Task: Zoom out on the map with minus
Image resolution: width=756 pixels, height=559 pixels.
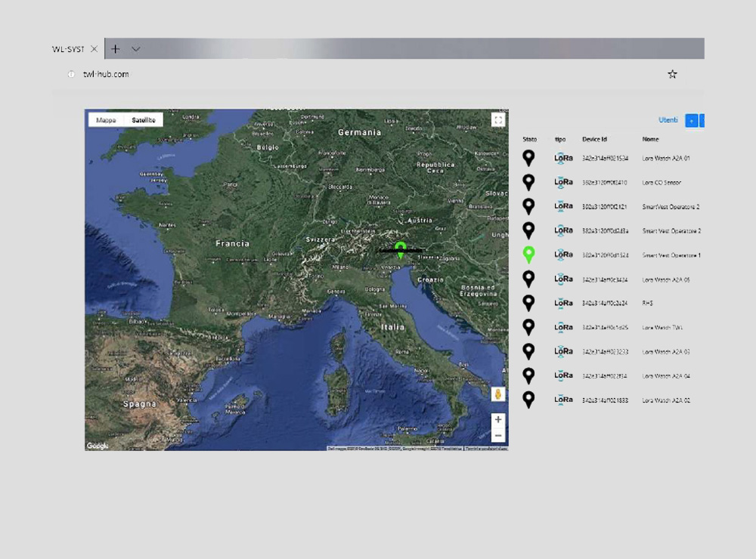Action: 498,436
